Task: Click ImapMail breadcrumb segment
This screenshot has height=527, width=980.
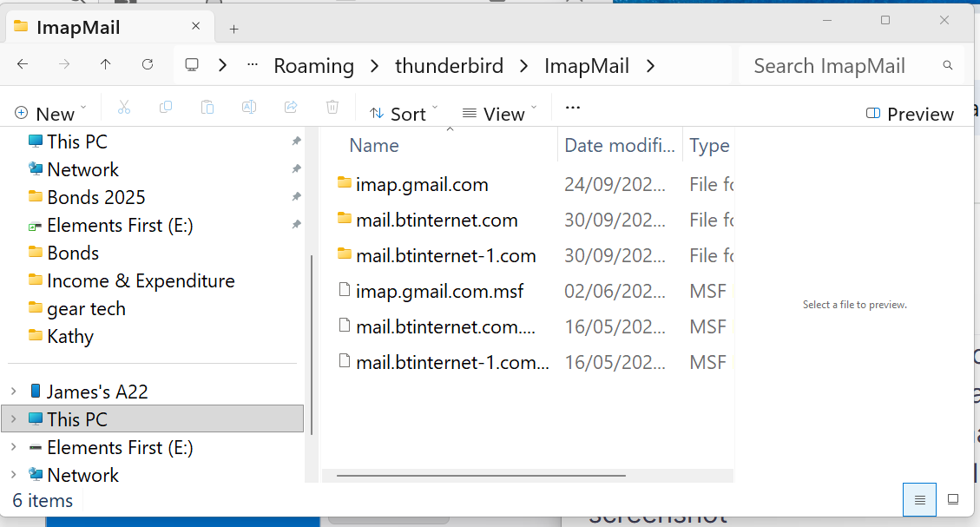Action: click(586, 66)
